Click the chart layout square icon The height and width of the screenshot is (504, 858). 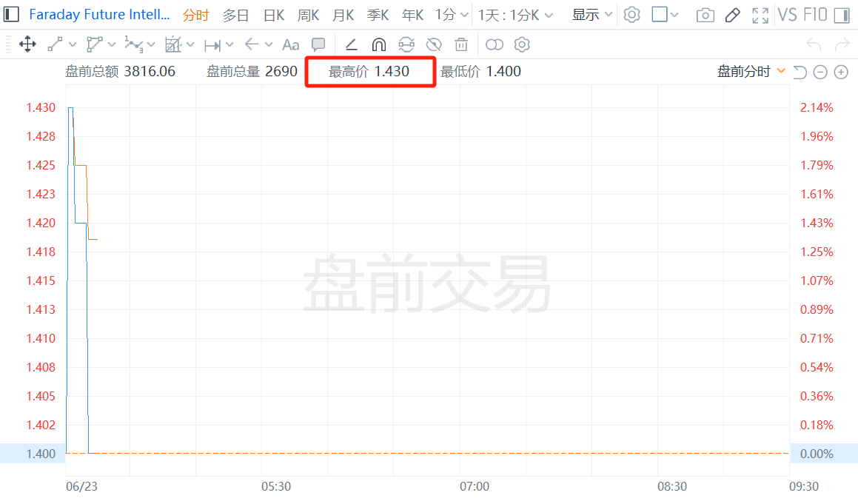tap(660, 14)
